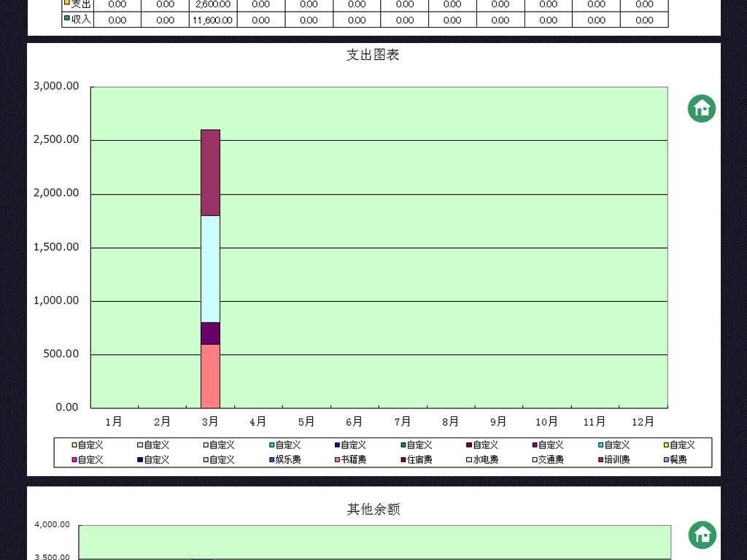The height and width of the screenshot is (560, 747).
Task: Click the 1月 axis label
Action: [x=114, y=421]
